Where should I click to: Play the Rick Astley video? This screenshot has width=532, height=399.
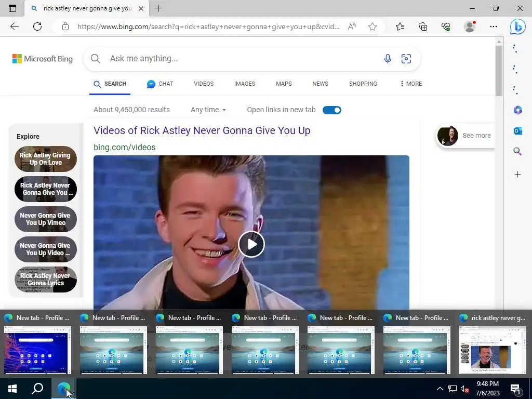click(x=251, y=244)
